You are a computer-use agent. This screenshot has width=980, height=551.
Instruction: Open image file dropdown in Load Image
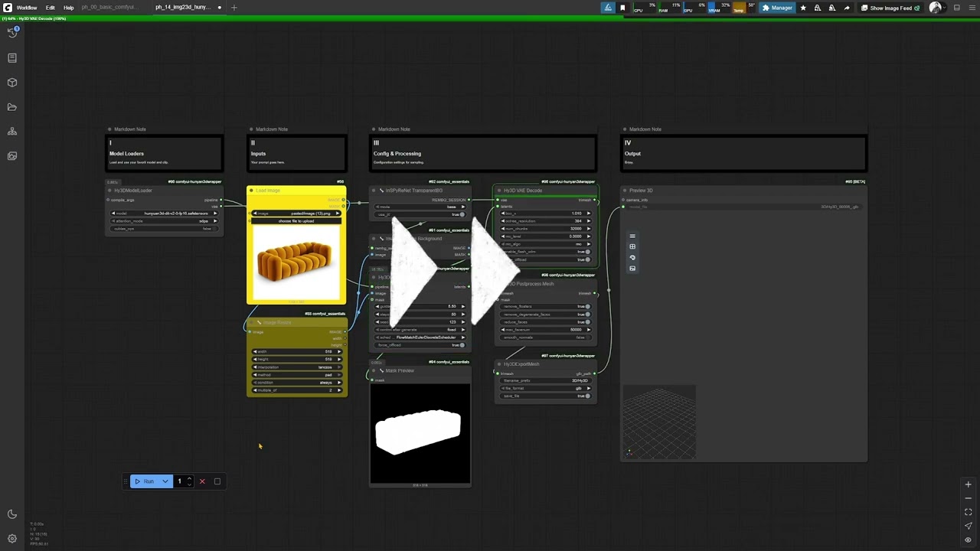[x=297, y=214]
